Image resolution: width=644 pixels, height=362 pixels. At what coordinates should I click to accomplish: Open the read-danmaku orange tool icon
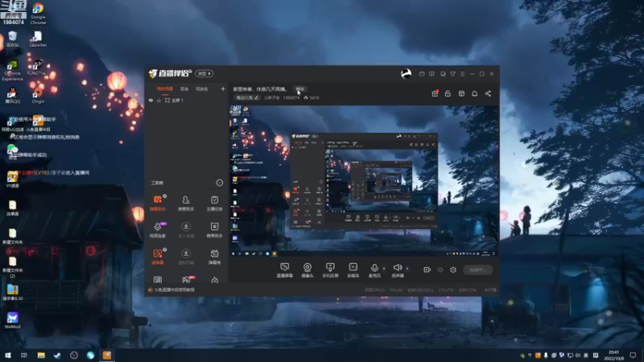click(158, 253)
